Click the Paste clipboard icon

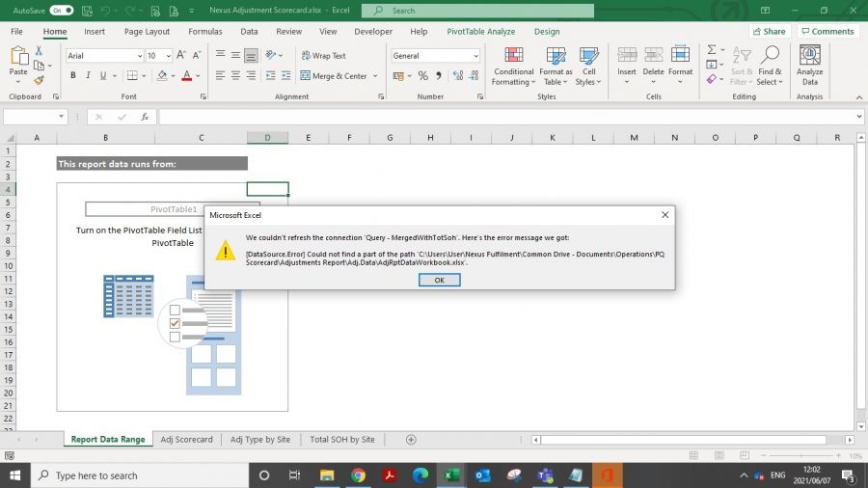[x=18, y=56]
